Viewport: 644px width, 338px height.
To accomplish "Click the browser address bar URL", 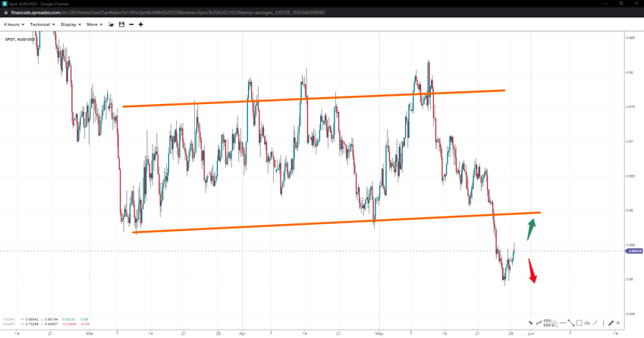I will coord(167,13).
